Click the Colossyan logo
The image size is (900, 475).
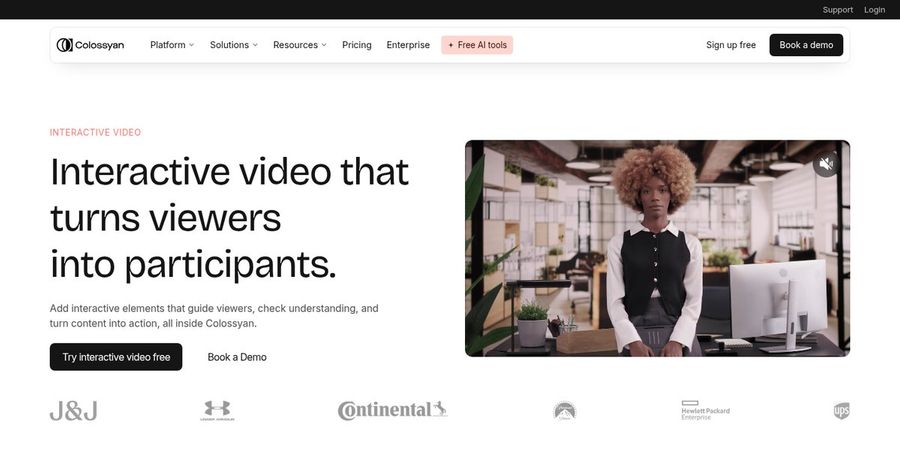[x=90, y=45]
